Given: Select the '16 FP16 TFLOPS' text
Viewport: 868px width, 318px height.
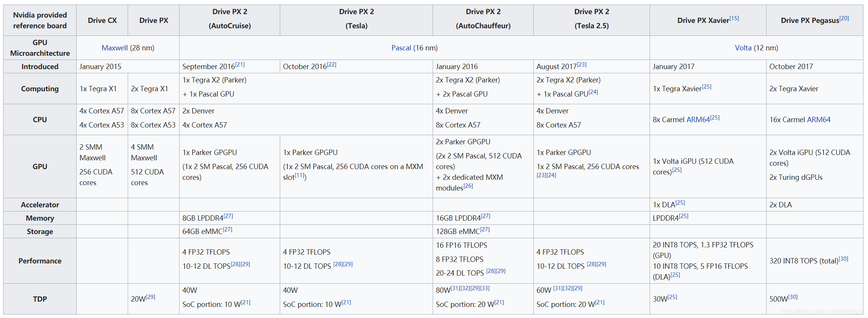Looking at the screenshot, I should [x=462, y=245].
